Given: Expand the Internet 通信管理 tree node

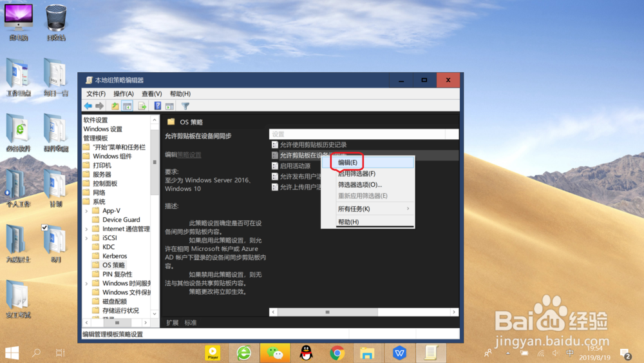Looking at the screenshot, I should tap(87, 229).
